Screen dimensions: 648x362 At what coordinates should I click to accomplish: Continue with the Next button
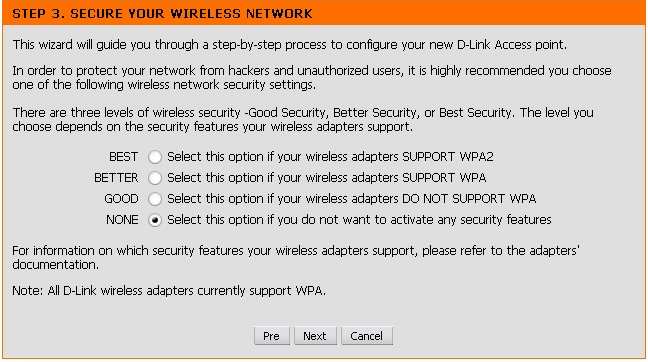[x=315, y=336]
